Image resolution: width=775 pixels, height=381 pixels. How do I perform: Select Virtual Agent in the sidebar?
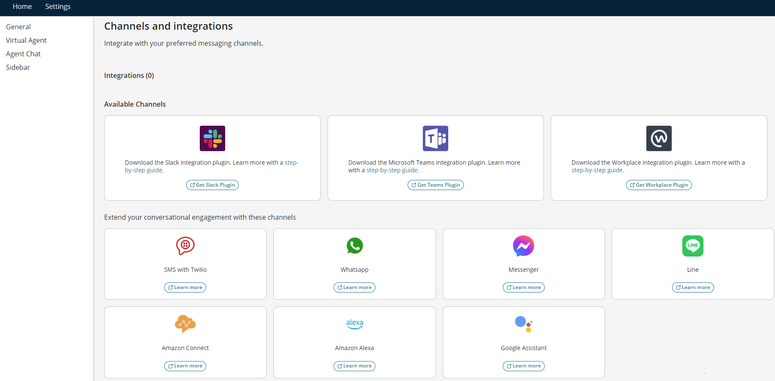pyautogui.click(x=26, y=41)
